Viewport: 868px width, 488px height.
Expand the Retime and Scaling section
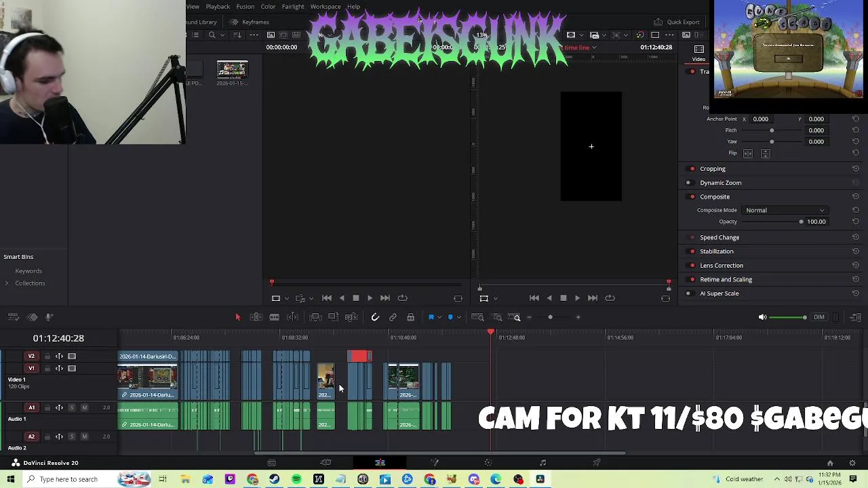[x=726, y=279]
